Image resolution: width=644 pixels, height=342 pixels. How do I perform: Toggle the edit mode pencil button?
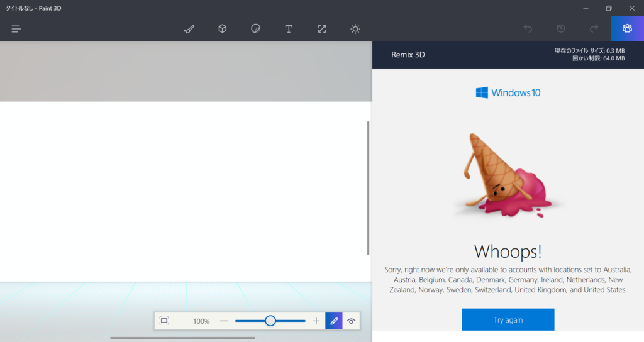click(x=334, y=321)
